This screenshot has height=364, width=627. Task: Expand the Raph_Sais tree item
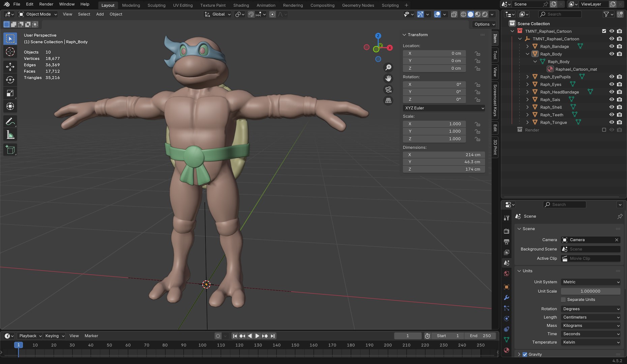528,99
